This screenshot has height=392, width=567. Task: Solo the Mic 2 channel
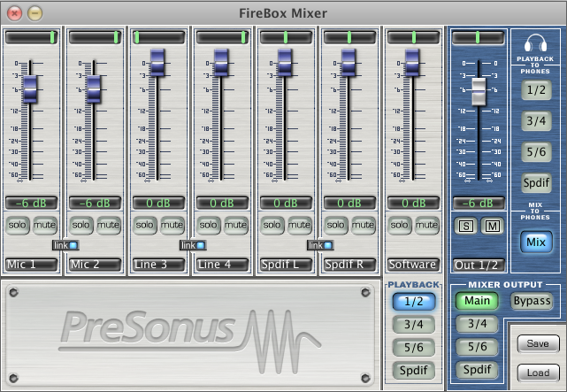tap(81, 226)
